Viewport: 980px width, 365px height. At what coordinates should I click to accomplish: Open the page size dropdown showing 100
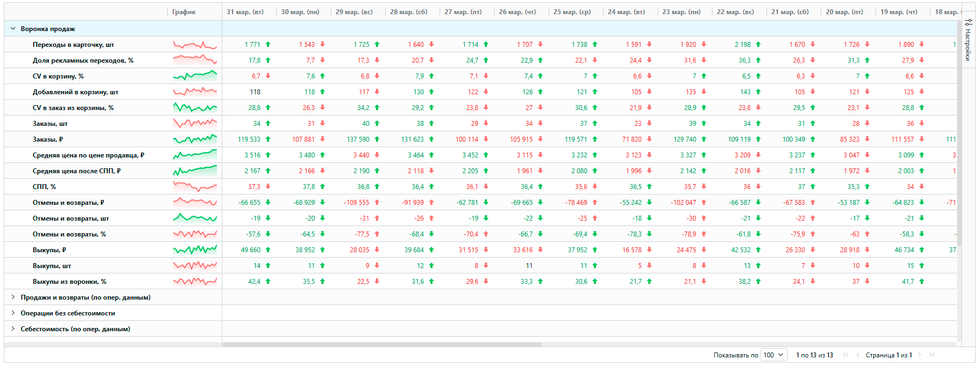click(x=774, y=355)
